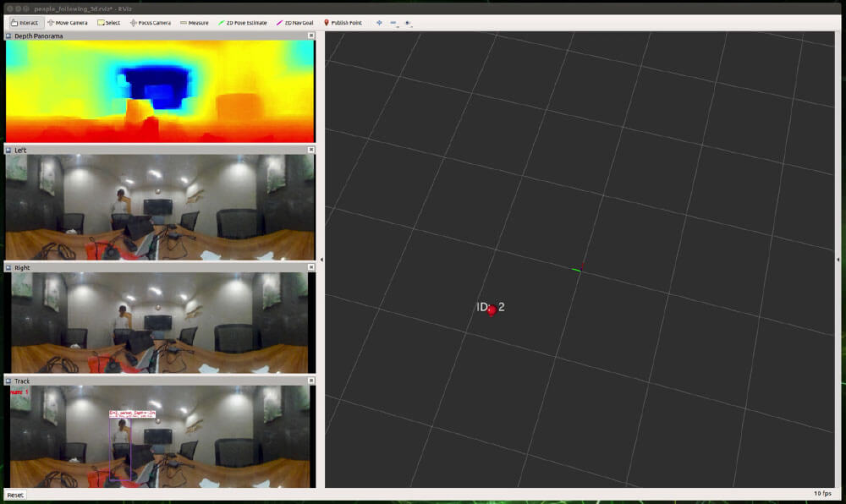Select the Move Camera tool

pyautogui.click(x=68, y=23)
